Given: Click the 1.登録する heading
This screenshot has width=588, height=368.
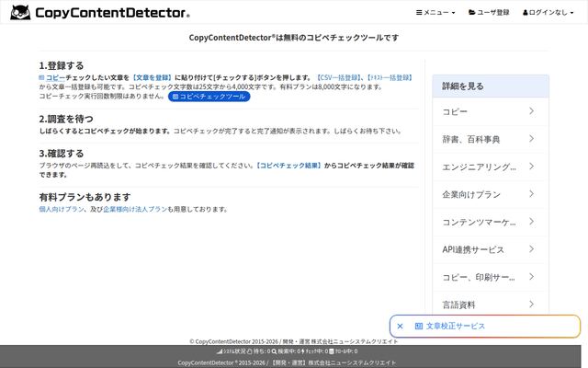Looking at the screenshot, I should pyautogui.click(x=62, y=65).
